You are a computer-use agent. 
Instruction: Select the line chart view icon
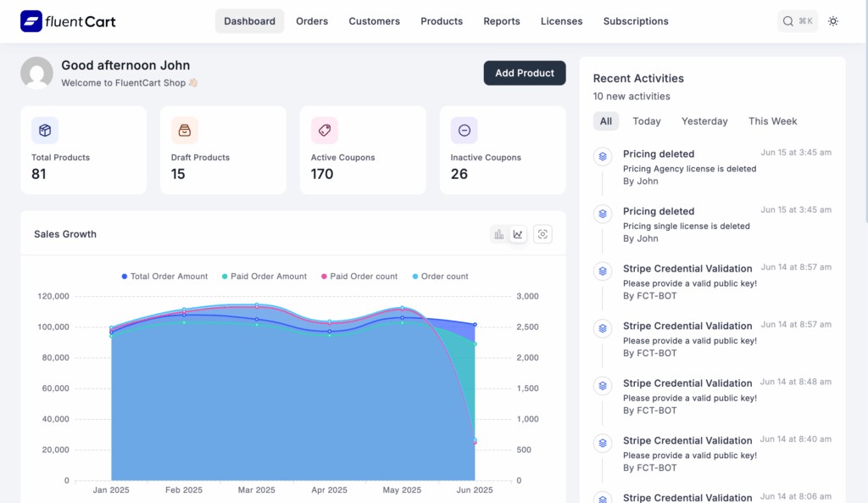click(x=518, y=233)
